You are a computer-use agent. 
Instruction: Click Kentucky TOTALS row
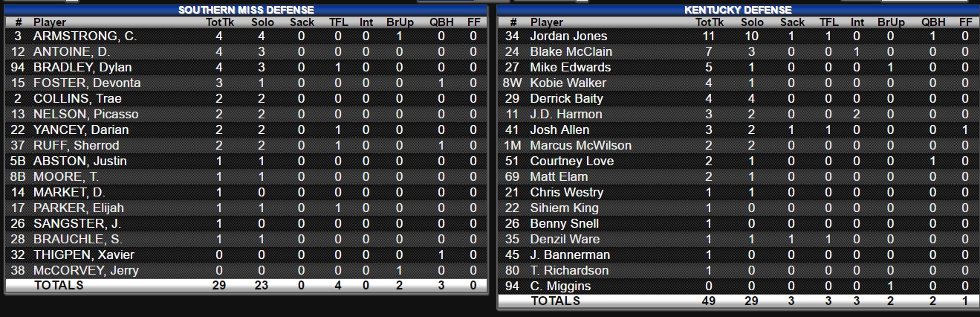(738, 301)
